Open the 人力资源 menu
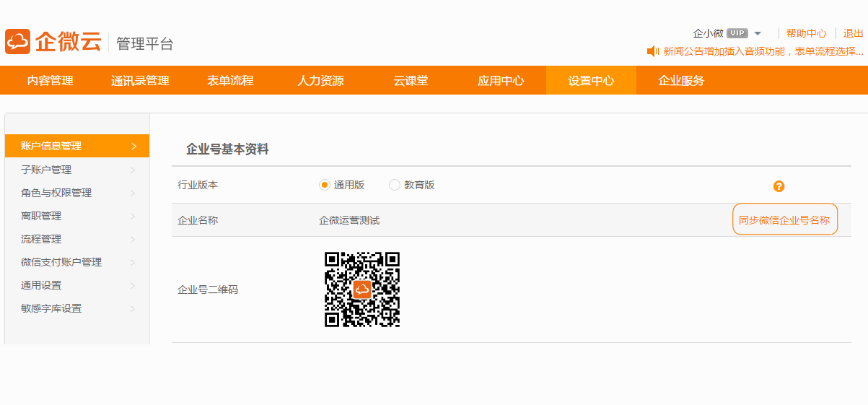868x405 pixels. (x=320, y=80)
